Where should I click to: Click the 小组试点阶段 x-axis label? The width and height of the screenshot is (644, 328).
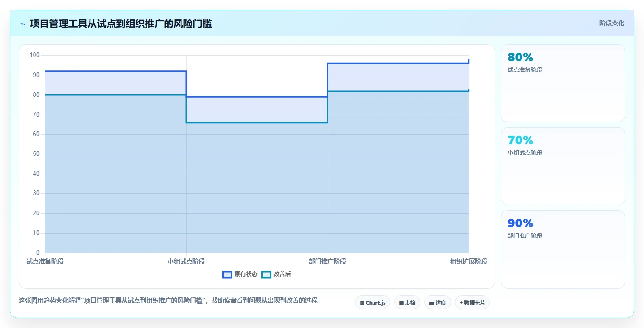coord(186,261)
